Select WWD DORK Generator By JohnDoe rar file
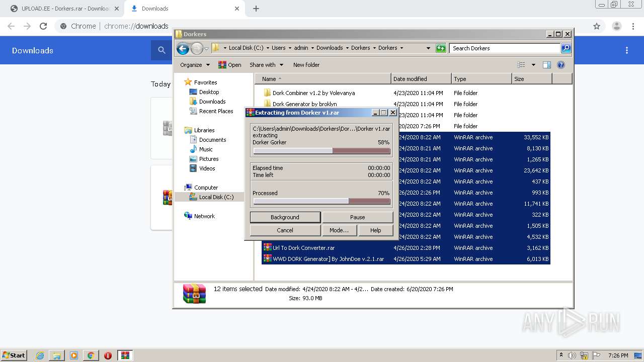 (324, 259)
